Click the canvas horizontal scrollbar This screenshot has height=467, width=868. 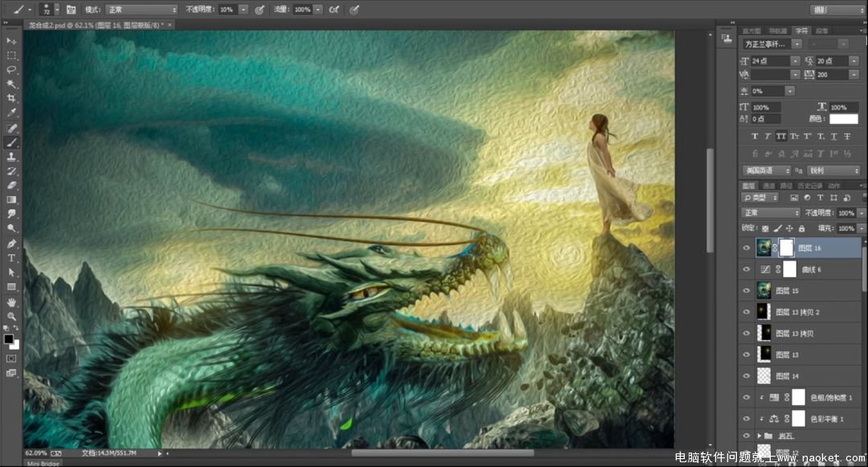(x=442, y=453)
